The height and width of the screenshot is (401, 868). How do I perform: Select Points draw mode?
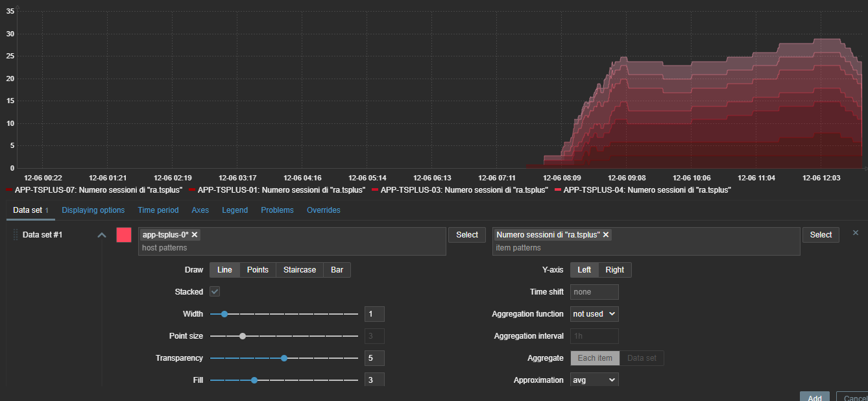258,270
